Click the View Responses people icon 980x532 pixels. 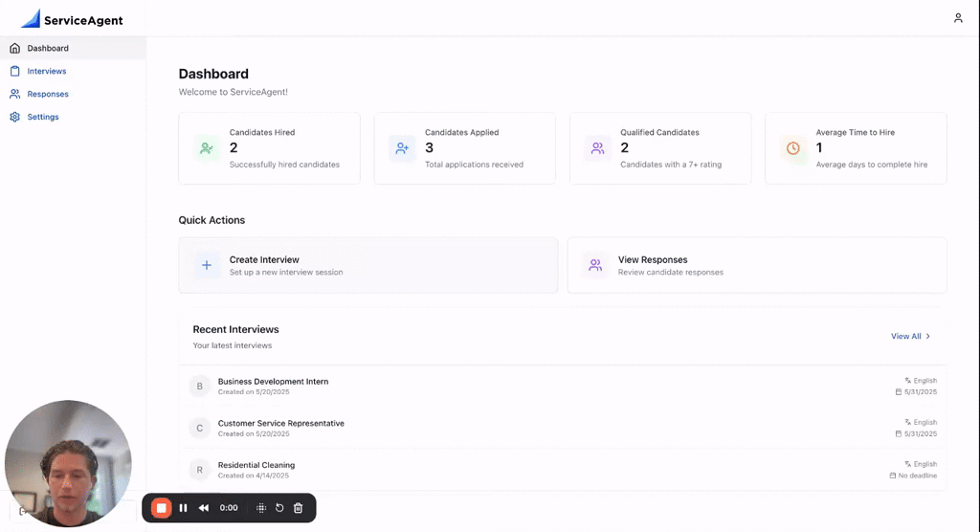[x=595, y=265]
